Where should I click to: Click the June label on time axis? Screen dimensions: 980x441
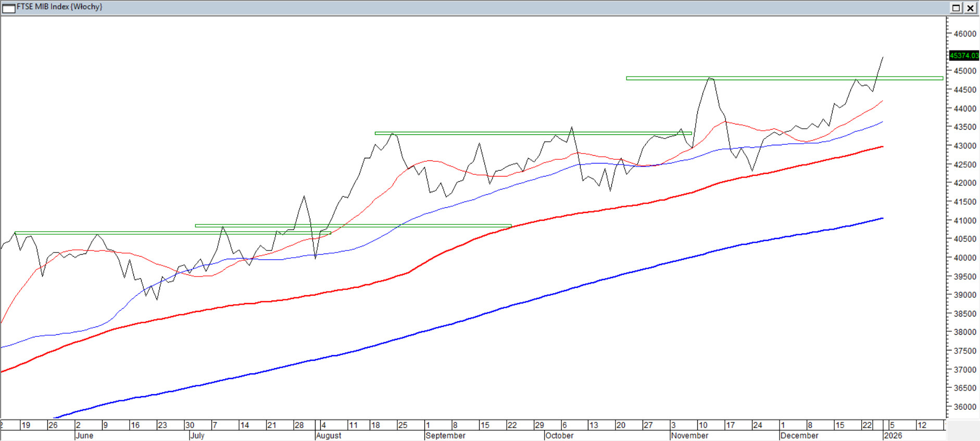tap(84, 435)
